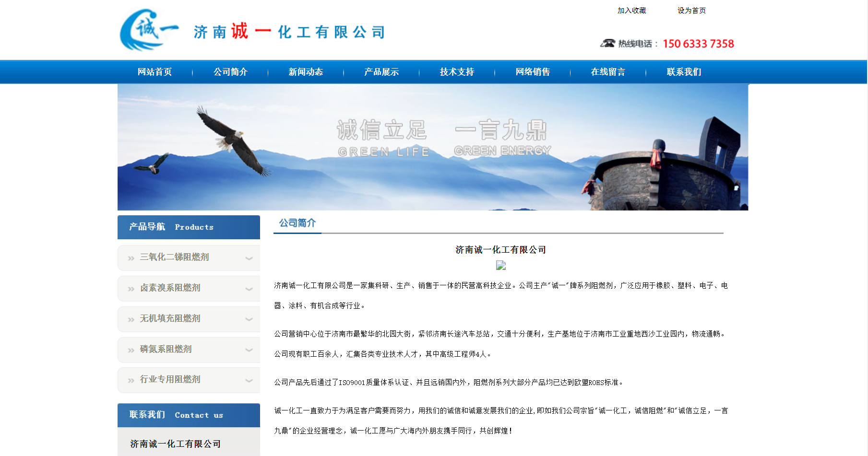Click double-arrow icon beside 三氧化二锑阻燃剂
The width and height of the screenshot is (868, 456).
131,258
